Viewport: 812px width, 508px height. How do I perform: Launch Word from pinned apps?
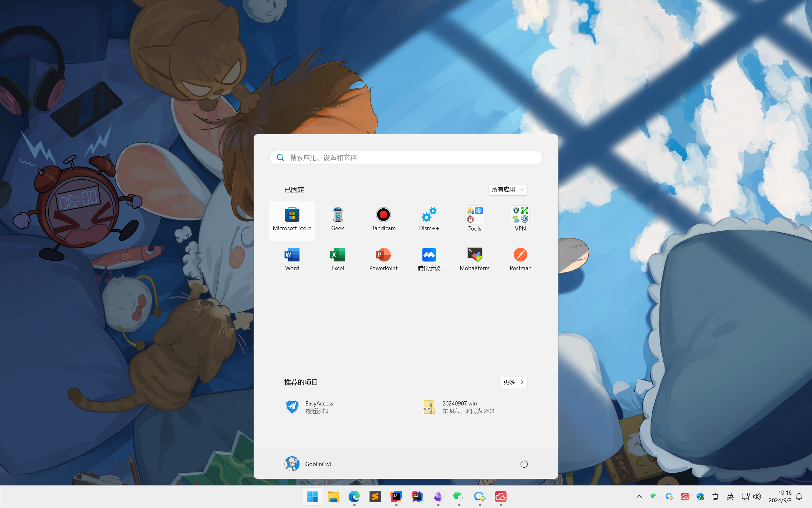coord(292,260)
